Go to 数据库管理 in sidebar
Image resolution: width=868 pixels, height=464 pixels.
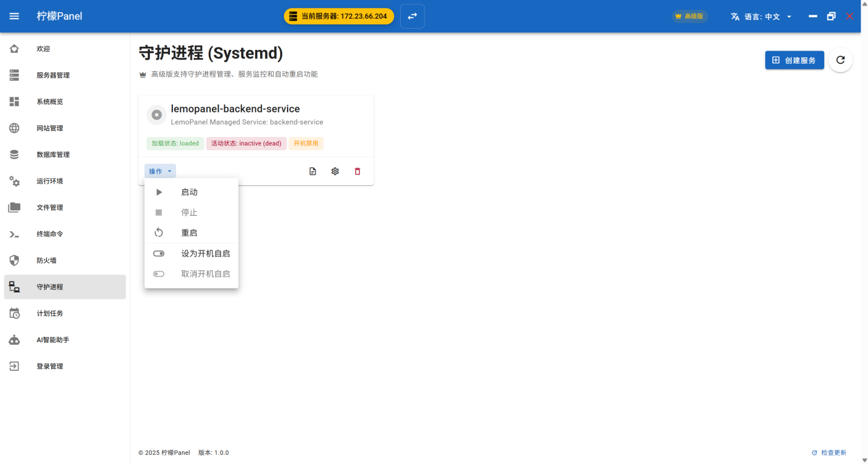click(53, 155)
